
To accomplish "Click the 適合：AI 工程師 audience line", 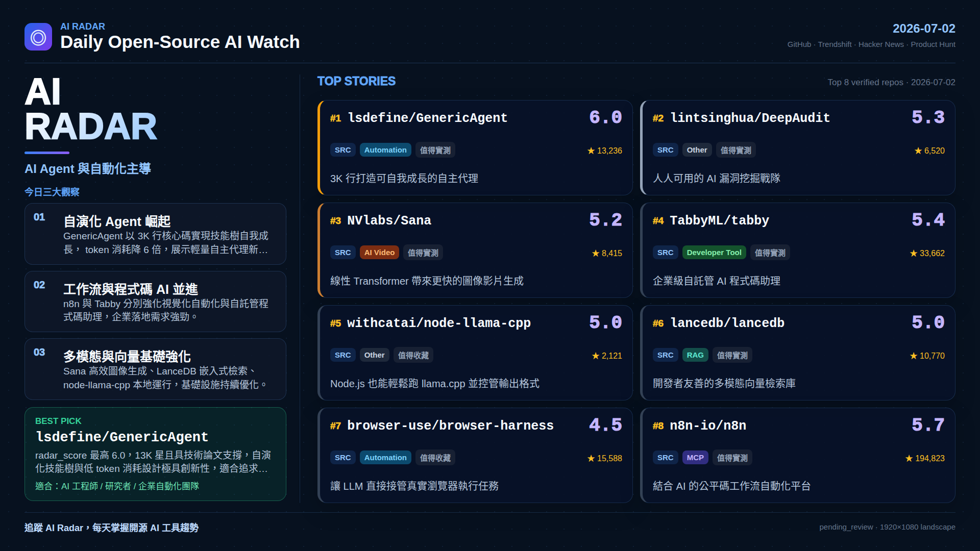I will pos(117,486).
